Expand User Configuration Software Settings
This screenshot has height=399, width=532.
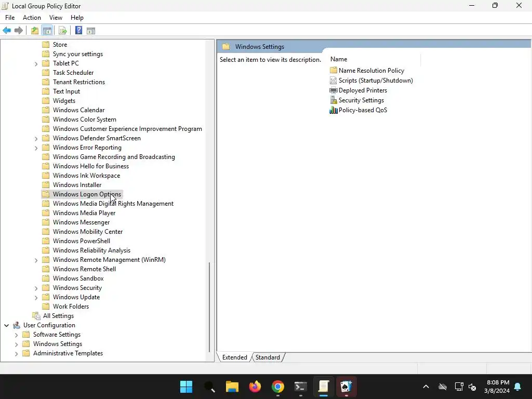[16, 335]
